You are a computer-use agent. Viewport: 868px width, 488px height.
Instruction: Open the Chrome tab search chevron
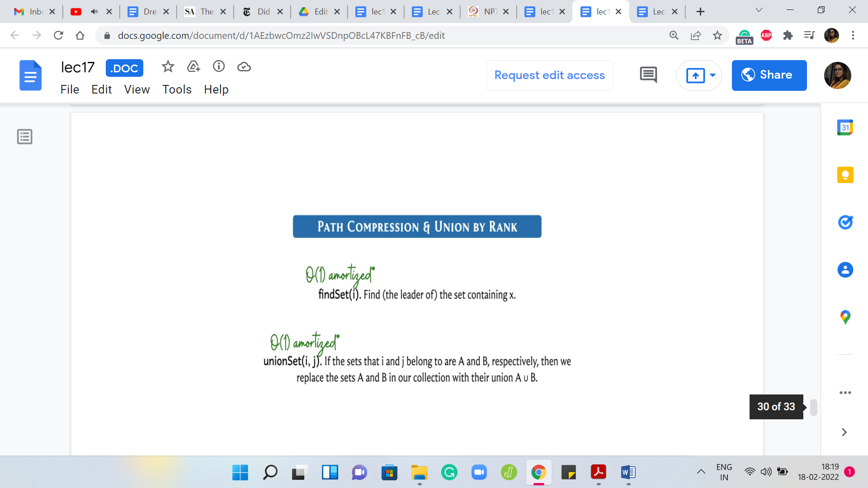point(759,10)
